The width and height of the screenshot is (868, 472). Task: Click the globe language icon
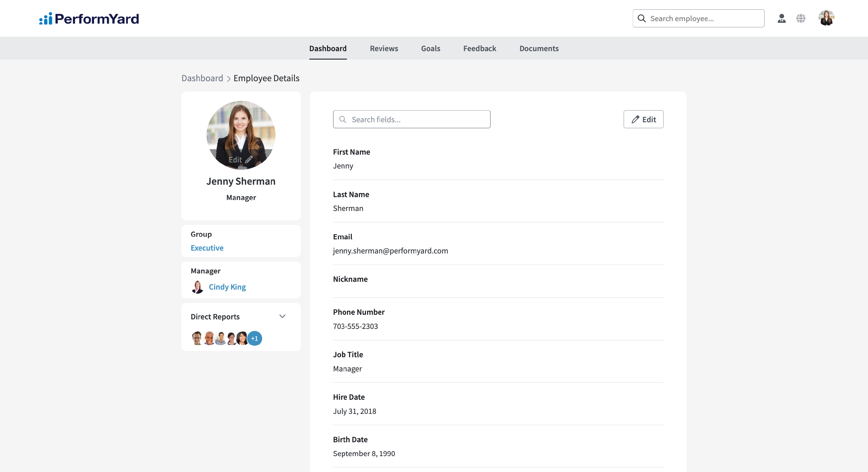(801, 18)
